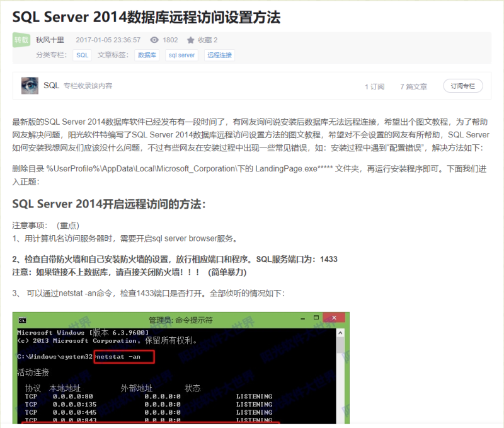
Task: Click the 转载 badge
Action: [21, 40]
